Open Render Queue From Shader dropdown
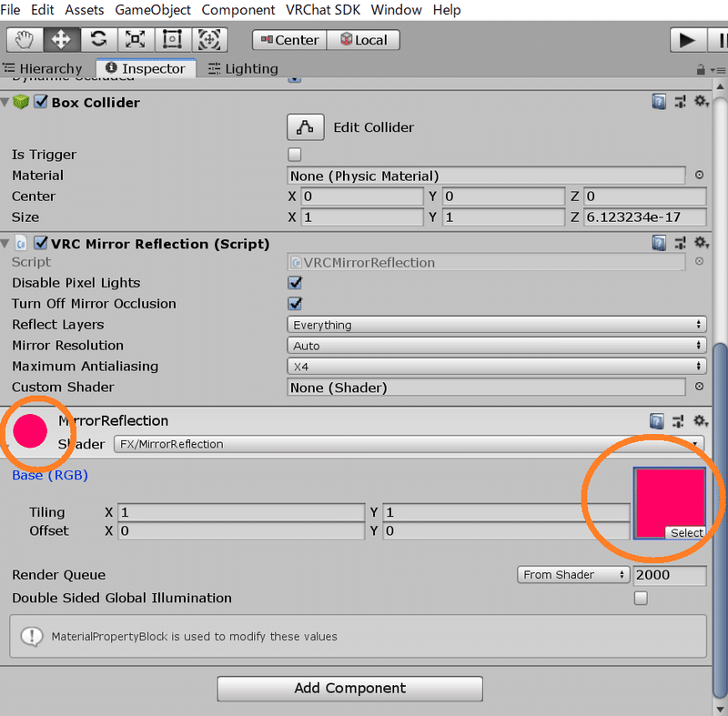728x716 pixels. (x=573, y=574)
